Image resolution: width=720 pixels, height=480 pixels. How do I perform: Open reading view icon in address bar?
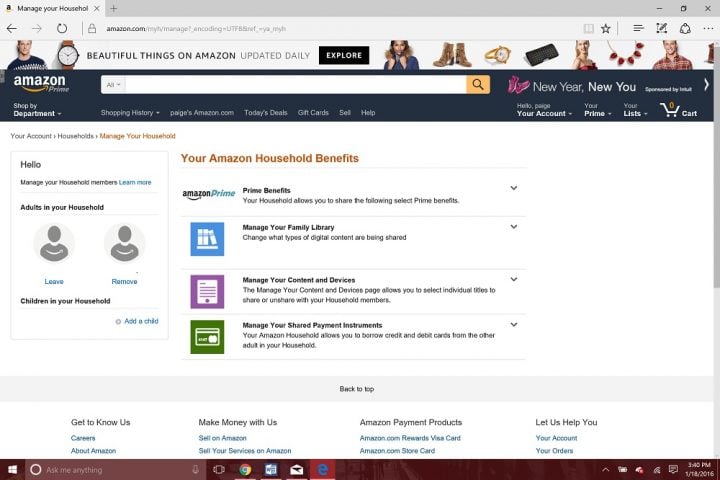click(x=588, y=28)
